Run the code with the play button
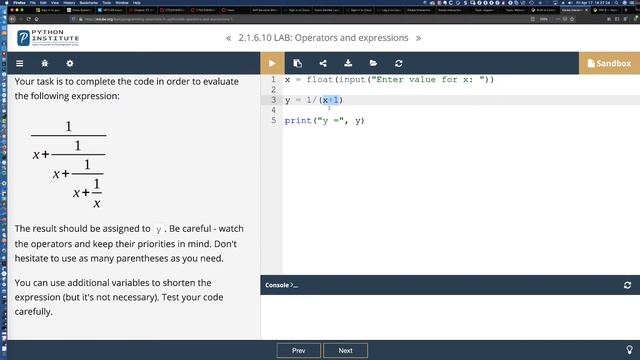 tap(272, 63)
